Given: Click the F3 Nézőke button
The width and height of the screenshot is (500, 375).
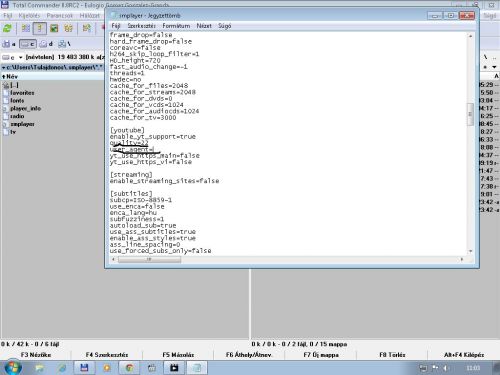Looking at the screenshot, I should point(36,355).
